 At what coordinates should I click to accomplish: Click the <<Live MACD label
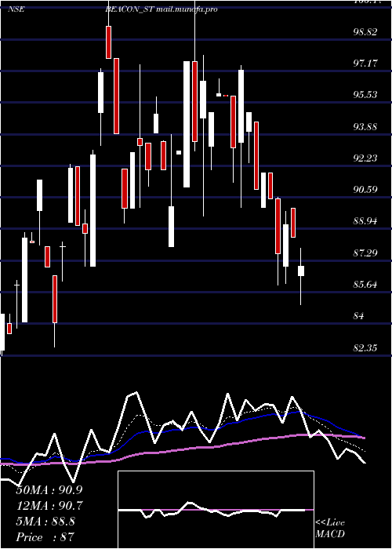pyautogui.click(x=330, y=529)
